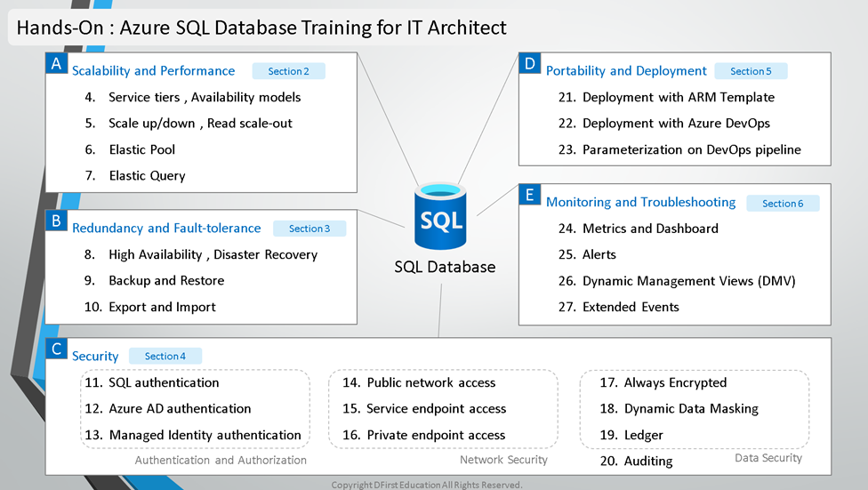
Task: Select item 21 Deployment with ARM Template
Action: (x=666, y=98)
